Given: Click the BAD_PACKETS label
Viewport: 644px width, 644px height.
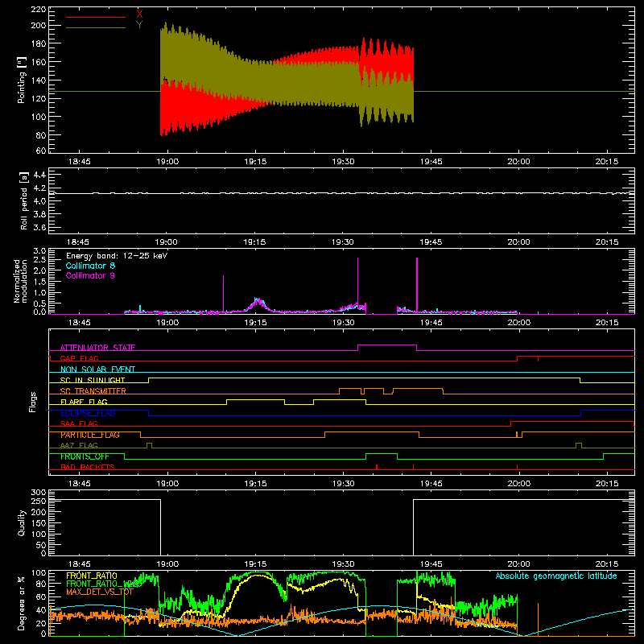Looking at the screenshot, I should tap(88, 467).
